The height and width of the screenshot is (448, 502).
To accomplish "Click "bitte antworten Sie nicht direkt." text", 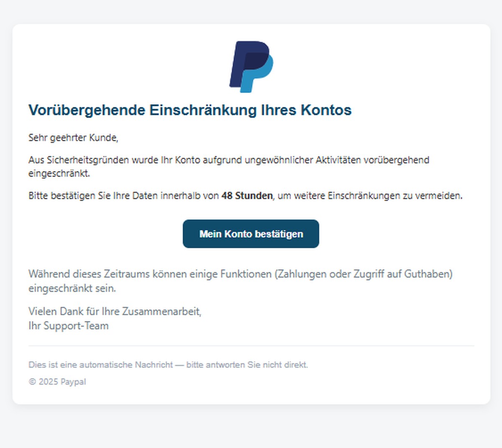I will click(247, 365).
